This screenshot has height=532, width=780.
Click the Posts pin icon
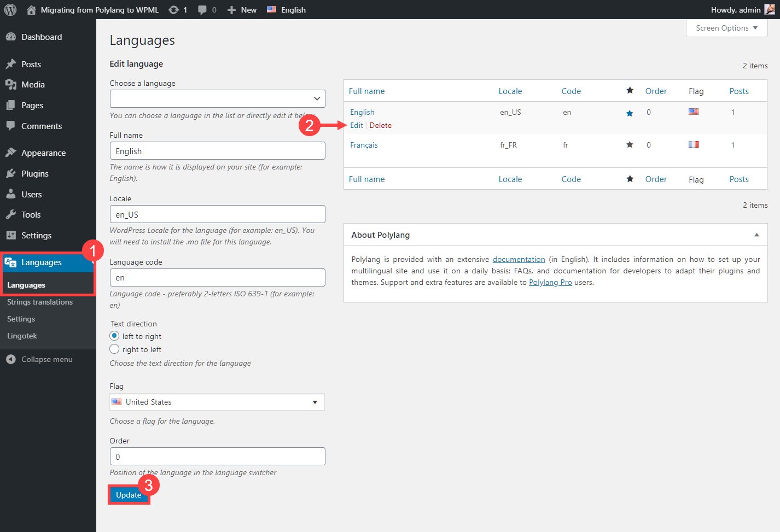[11, 64]
